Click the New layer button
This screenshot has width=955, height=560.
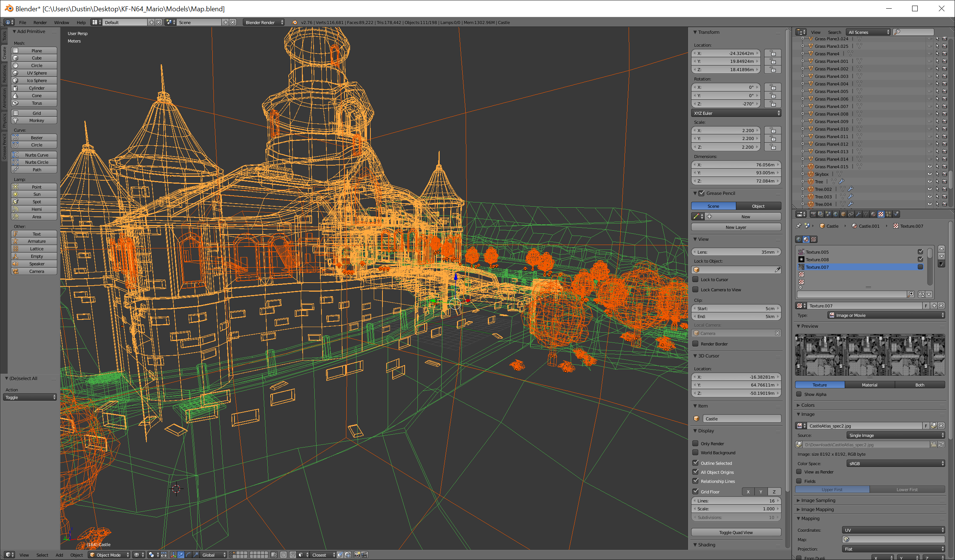(x=736, y=227)
